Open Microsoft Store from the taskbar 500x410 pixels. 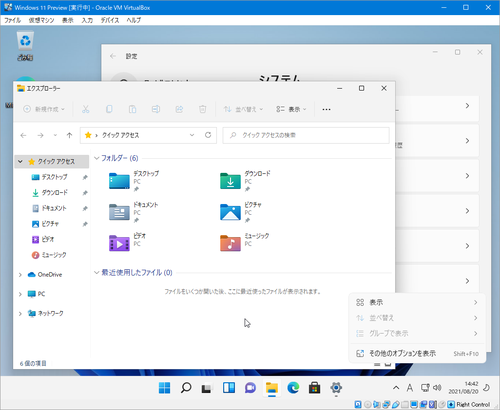pyautogui.click(x=314, y=388)
